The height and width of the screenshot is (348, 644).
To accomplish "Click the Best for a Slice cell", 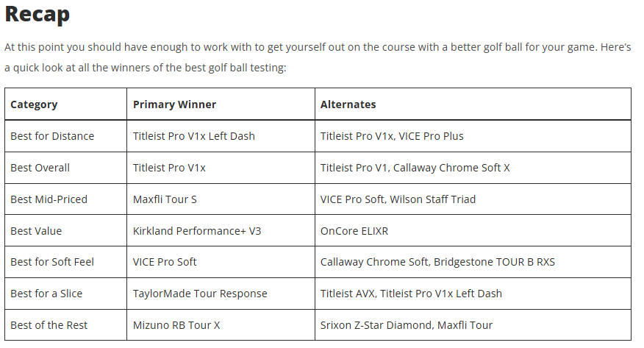I will point(65,294).
